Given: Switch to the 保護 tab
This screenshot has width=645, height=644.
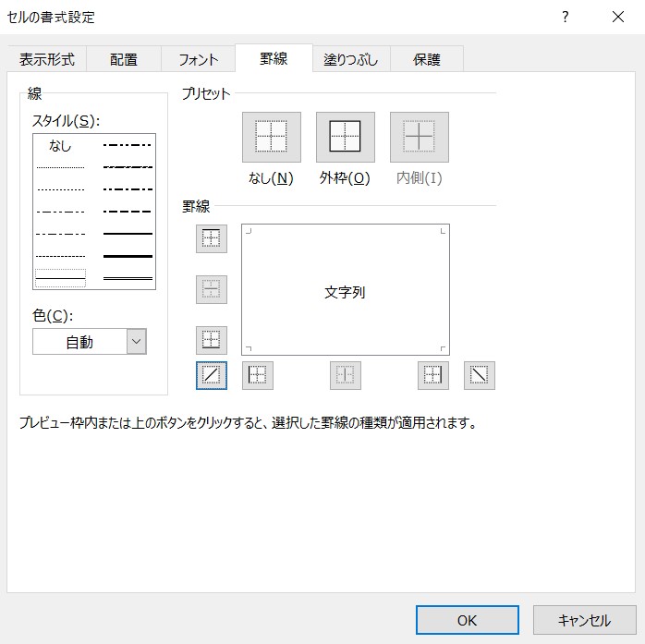Looking at the screenshot, I should [x=427, y=60].
